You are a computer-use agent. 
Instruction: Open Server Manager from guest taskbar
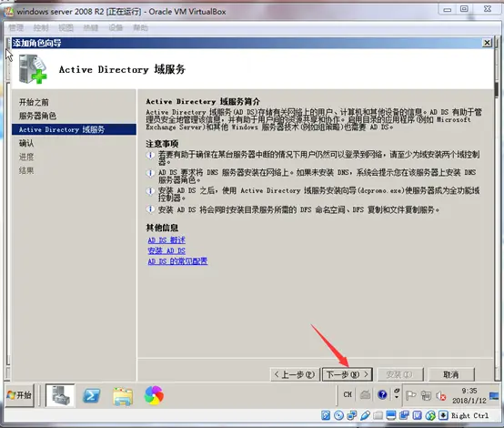click(60, 395)
